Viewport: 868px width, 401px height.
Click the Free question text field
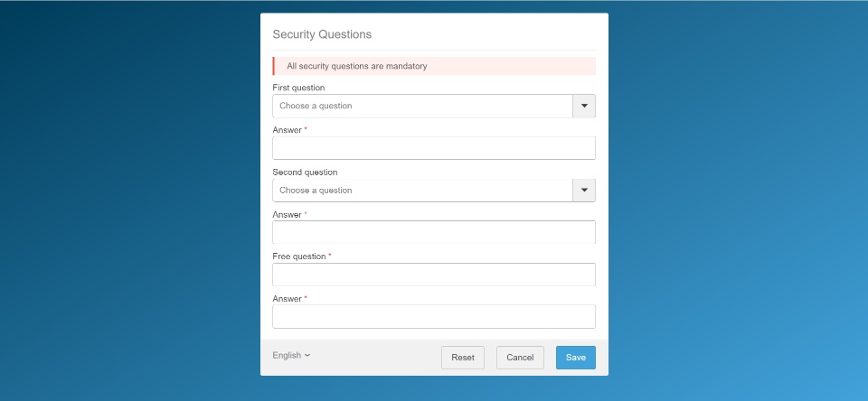[434, 275]
